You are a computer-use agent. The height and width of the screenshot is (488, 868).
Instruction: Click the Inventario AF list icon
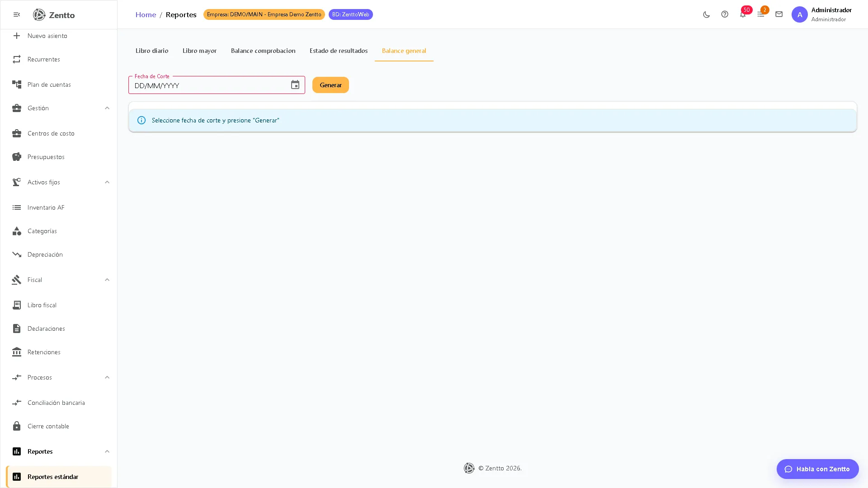(x=17, y=207)
